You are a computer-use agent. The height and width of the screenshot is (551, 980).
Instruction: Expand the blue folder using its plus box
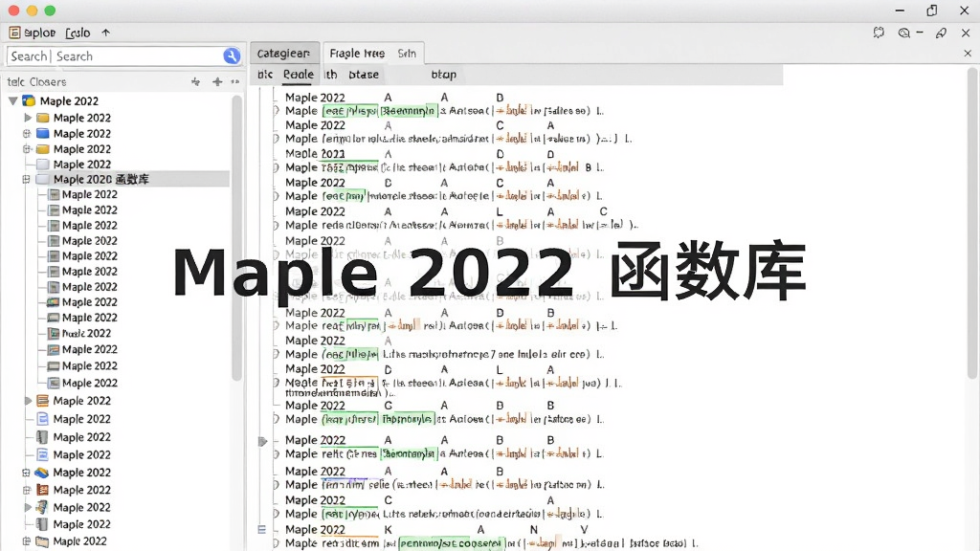tap(26, 133)
